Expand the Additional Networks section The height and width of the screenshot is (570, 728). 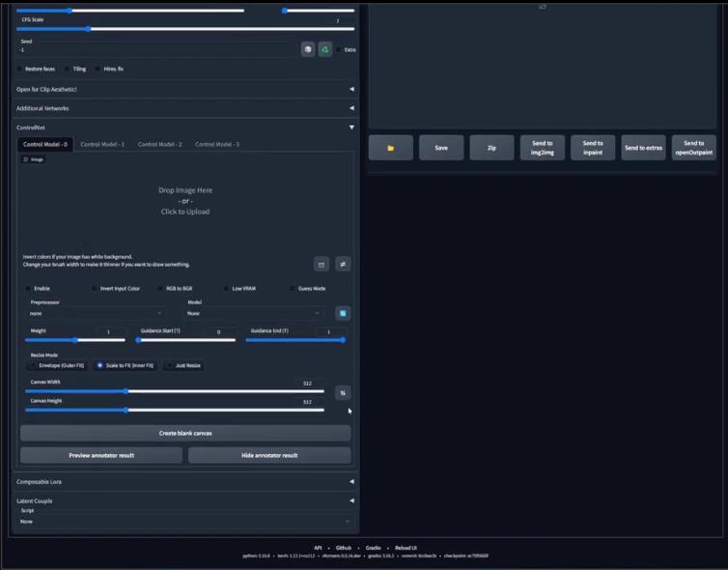(185, 108)
